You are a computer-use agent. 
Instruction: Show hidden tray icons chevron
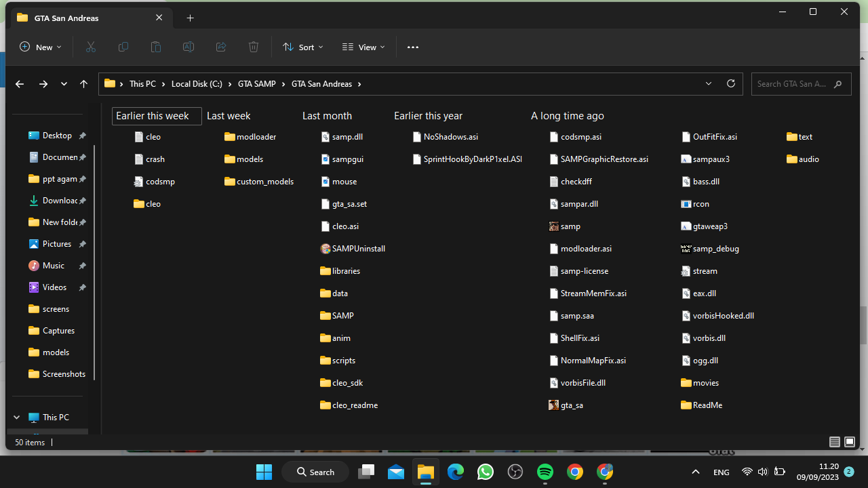(x=695, y=472)
